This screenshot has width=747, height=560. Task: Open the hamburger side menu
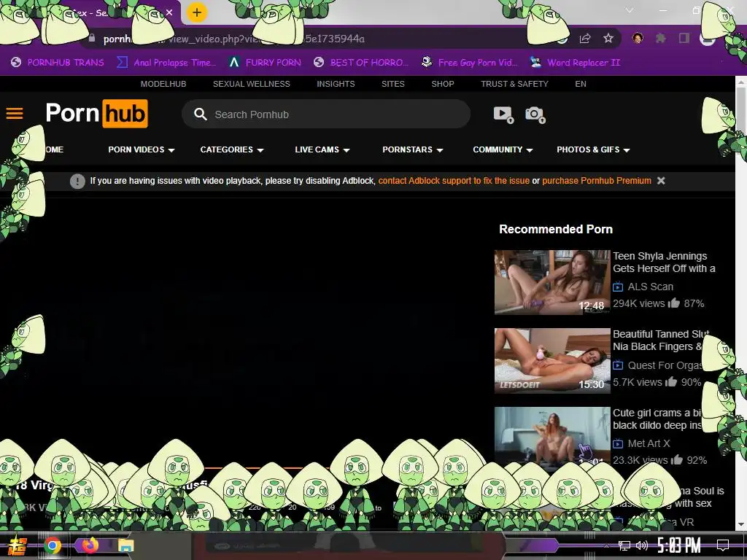[x=15, y=113]
